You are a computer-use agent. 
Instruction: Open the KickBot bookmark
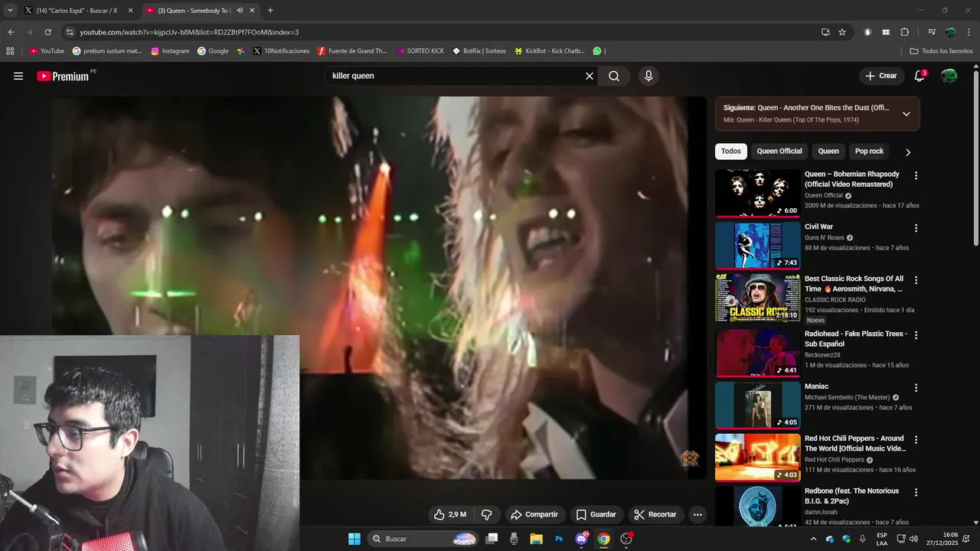pos(550,51)
